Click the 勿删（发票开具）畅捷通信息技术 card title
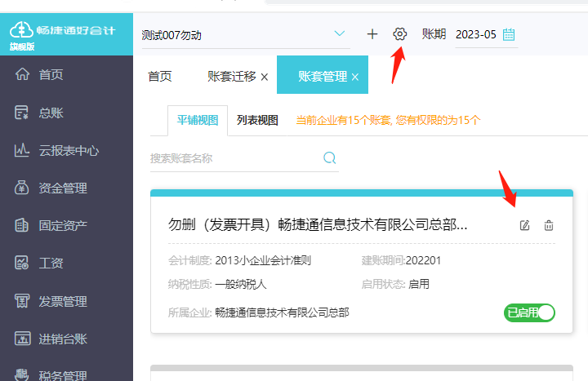 318,225
